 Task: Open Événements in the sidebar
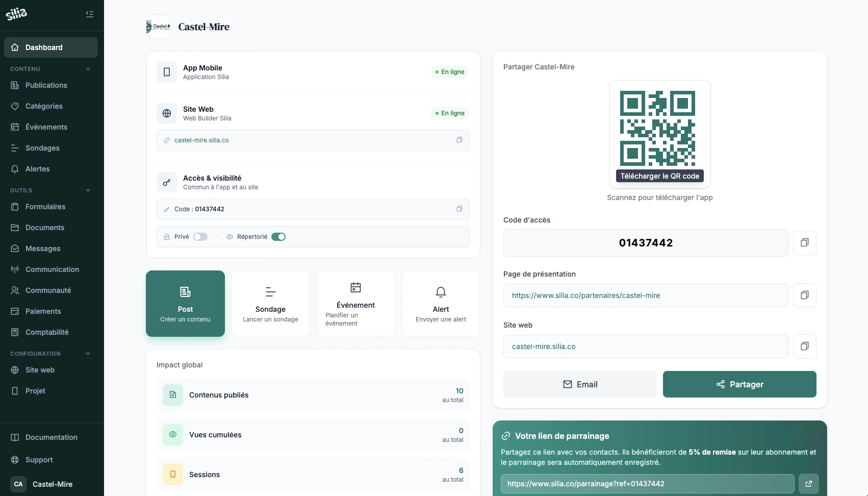pos(51,127)
